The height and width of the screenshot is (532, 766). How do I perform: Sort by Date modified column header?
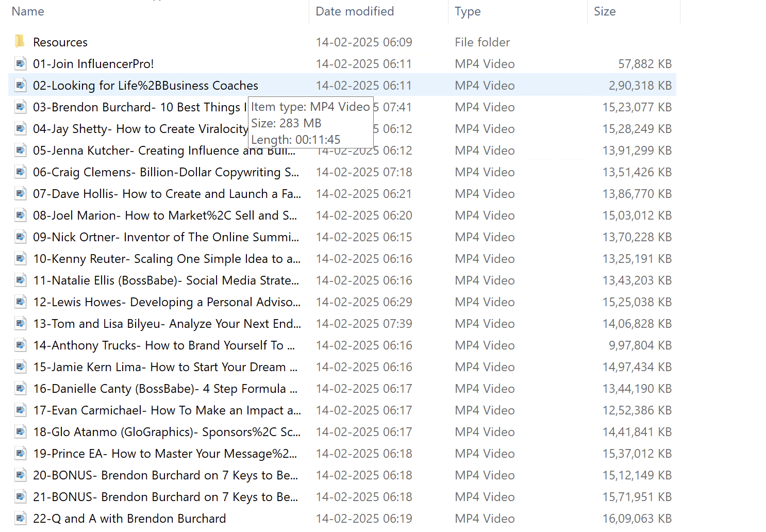coord(355,11)
